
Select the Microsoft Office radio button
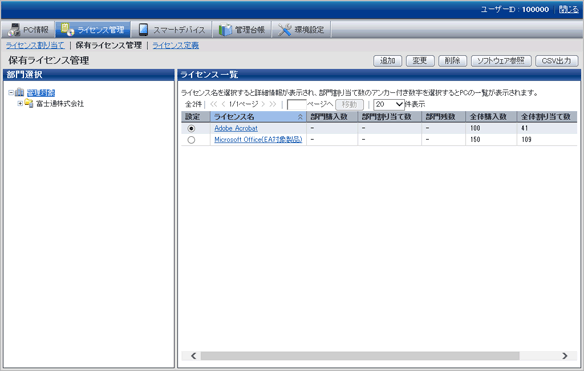tap(191, 140)
